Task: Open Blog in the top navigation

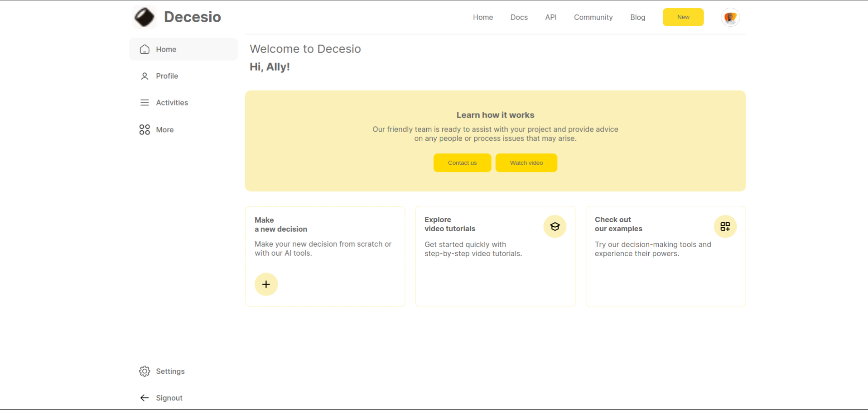Action: click(638, 17)
